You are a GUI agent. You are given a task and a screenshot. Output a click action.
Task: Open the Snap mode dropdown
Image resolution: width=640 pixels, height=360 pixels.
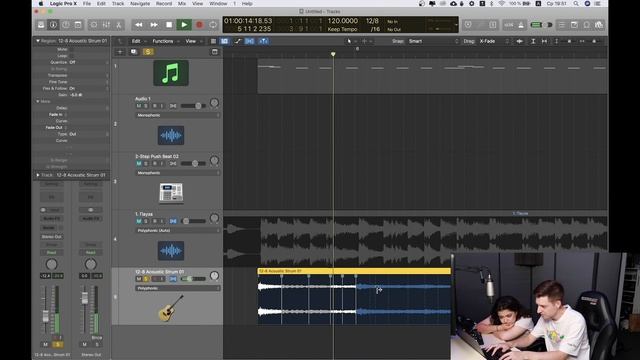pyautogui.click(x=433, y=41)
